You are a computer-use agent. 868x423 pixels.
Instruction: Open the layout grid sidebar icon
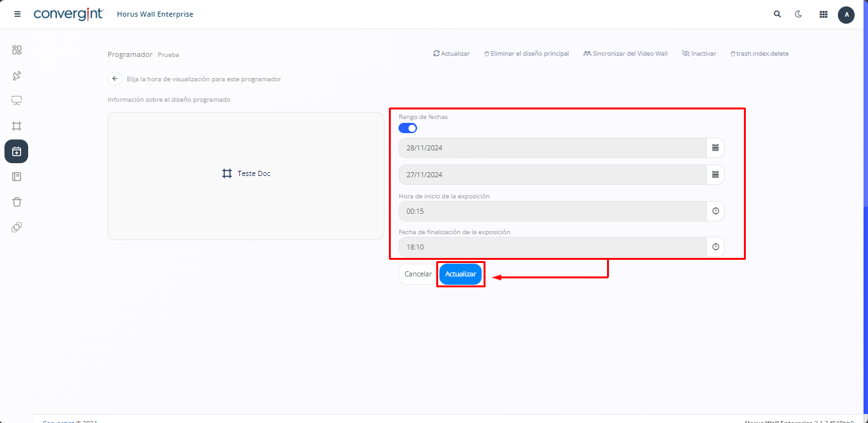pyautogui.click(x=17, y=126)
